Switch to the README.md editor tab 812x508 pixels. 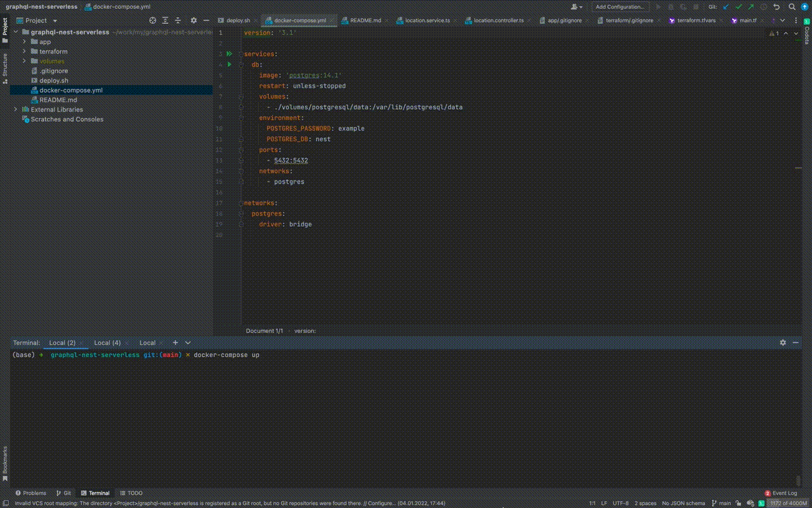(365, 20)
